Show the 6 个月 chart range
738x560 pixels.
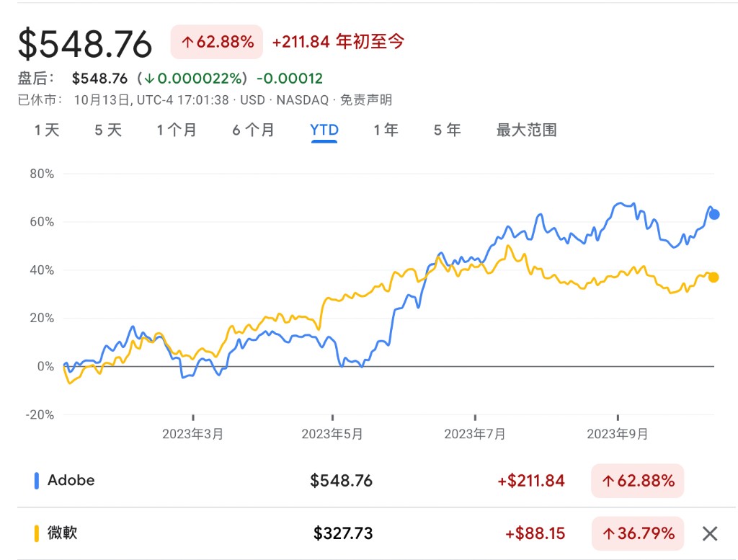(x=253, y=130)
